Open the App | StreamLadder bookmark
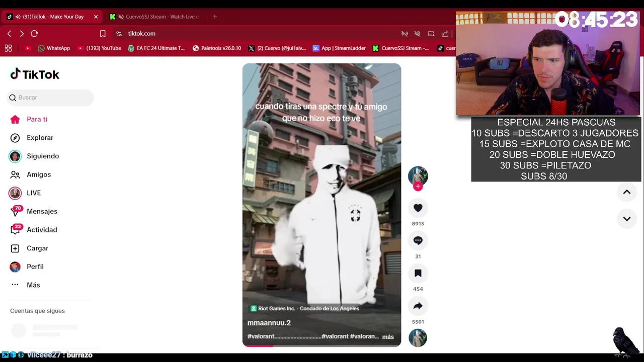The height and width of the screenshot is (362, 644). pyautogui.click(x=339, y=48)
